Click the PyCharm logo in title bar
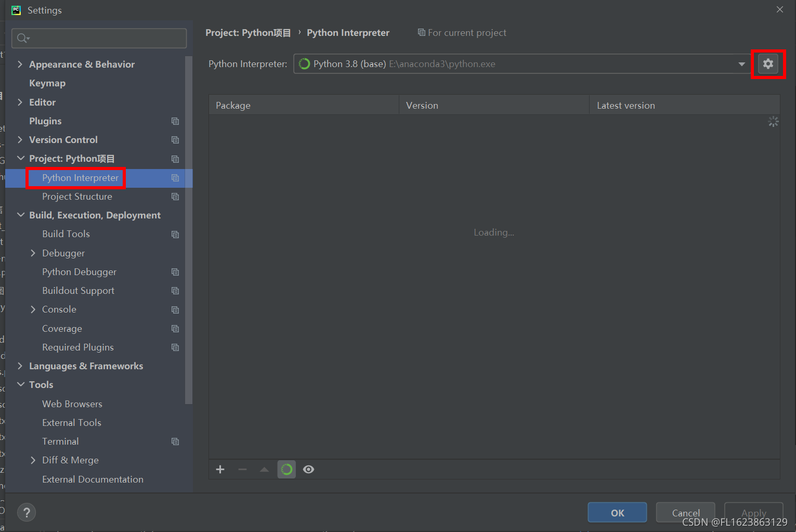The height and width of the screenshot is (532, 796). pyautogui.click(x=16, y=10)
